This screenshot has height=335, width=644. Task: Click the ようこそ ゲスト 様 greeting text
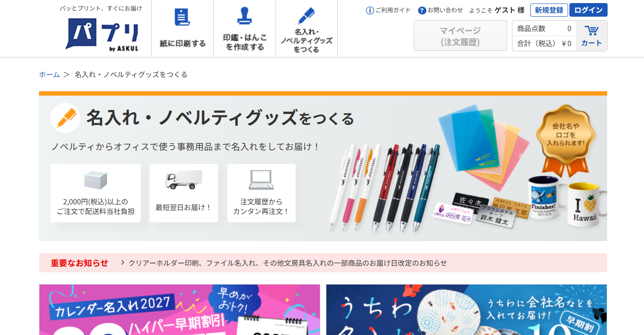pos(497,10)
